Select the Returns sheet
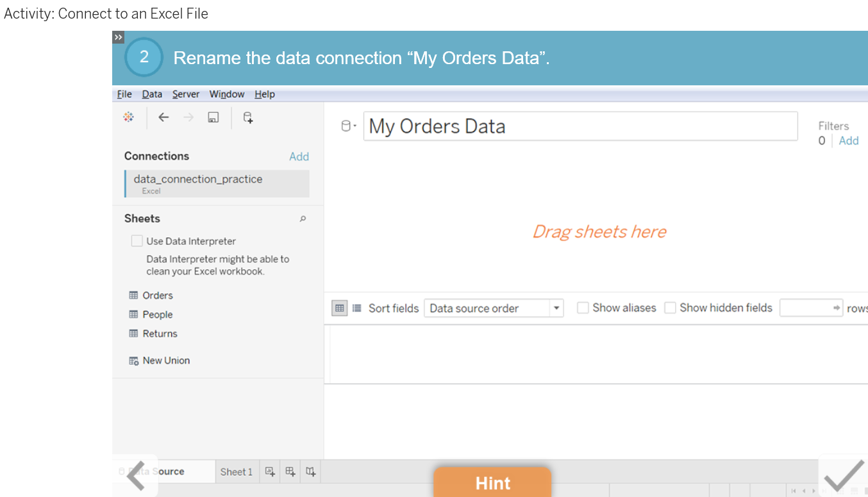 coord(160,333)
